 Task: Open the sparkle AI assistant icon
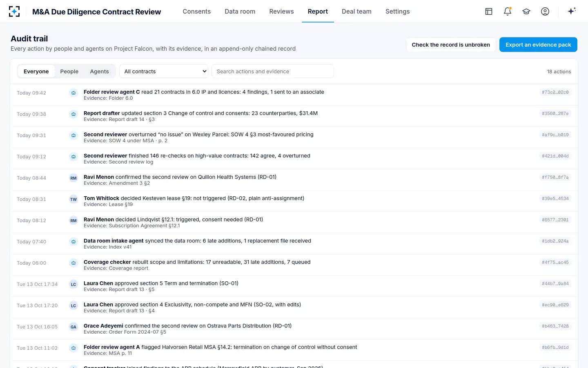coord(572,11)
